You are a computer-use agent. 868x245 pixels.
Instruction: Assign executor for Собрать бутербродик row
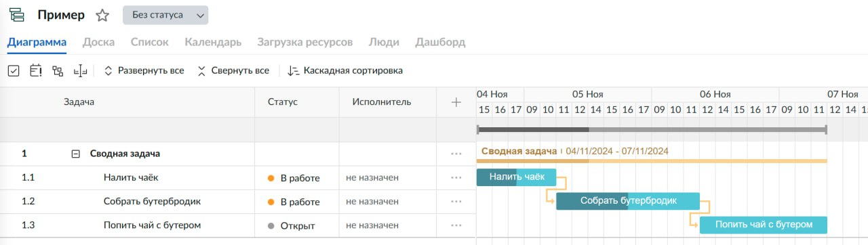[x=372, y=202]
